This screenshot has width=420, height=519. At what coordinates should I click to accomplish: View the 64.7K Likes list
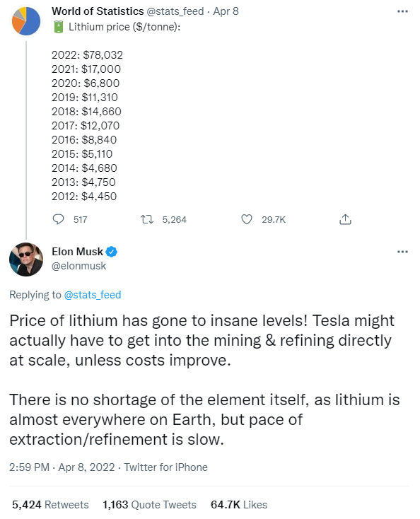point(238,505)
